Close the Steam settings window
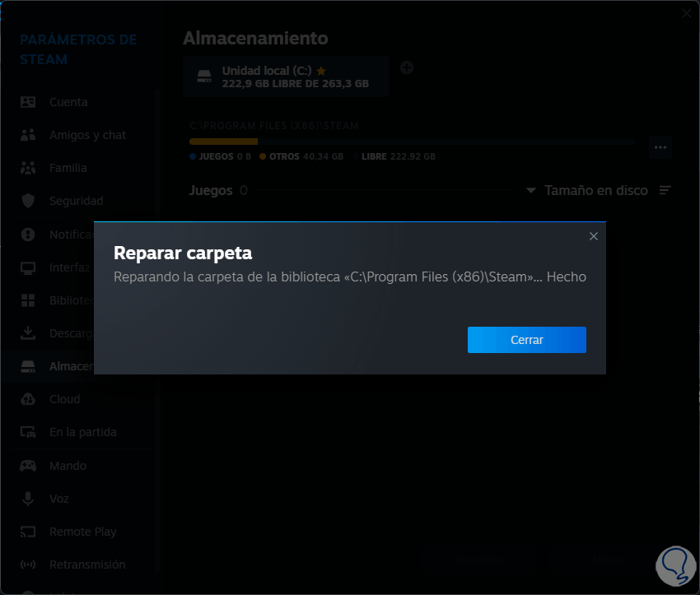Viewport: 700px width, 595px height. coord(687,13)
